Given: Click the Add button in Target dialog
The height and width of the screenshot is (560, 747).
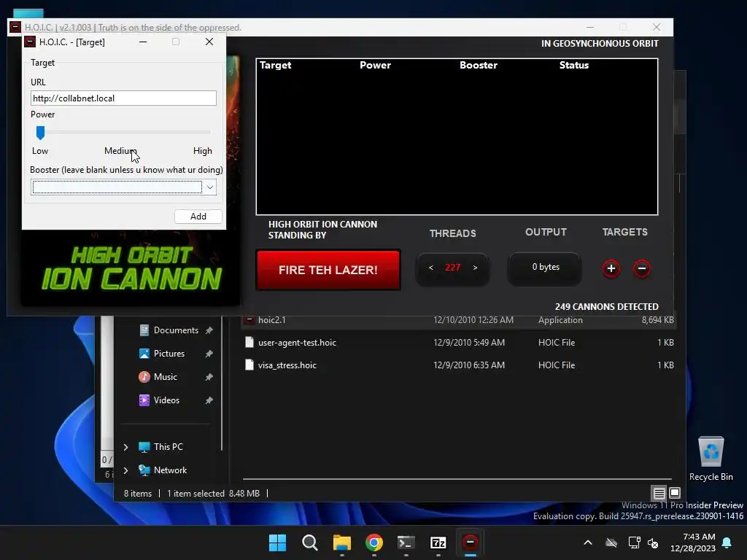Looking at the screenshot, I should click(198, 216).
